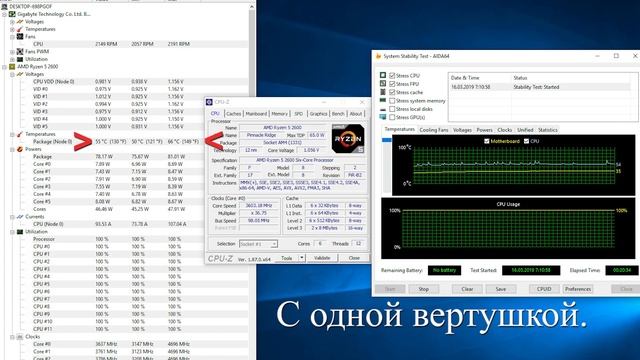The width and height of the screenshot is (640, 360).
Task: Click the CPU-Z title bar icon
Action: 209,102
